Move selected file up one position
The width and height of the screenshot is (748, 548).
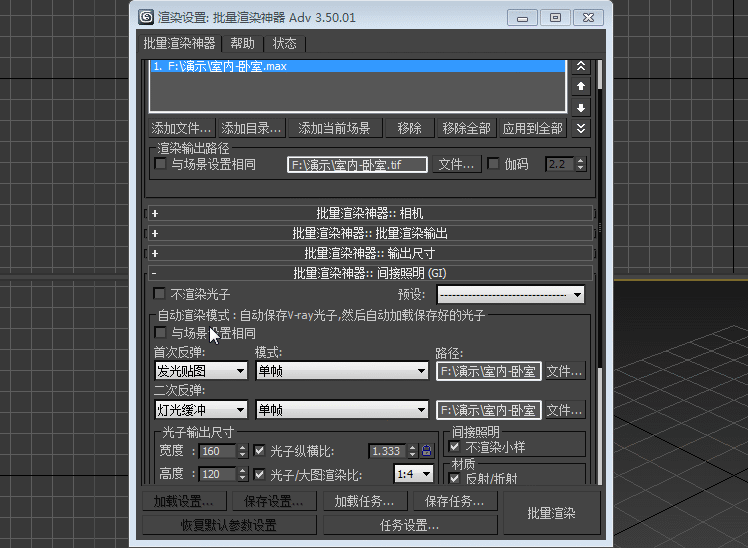581,86
